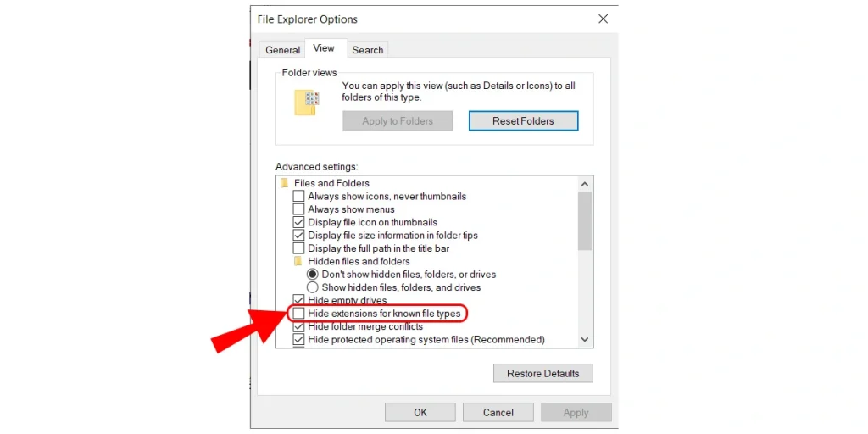Enable Hide extensions for known file types
Screen dimensions: 868x434
299,314
